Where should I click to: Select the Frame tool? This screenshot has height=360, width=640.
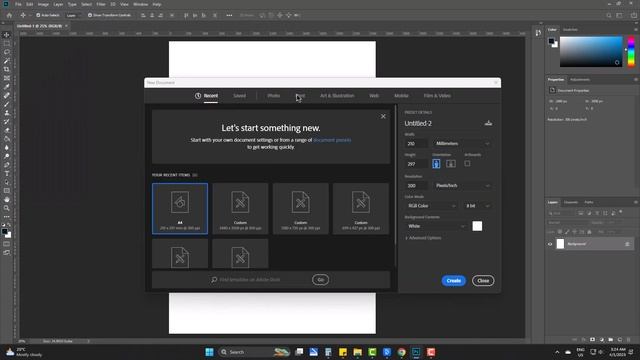tap(7, 78)
